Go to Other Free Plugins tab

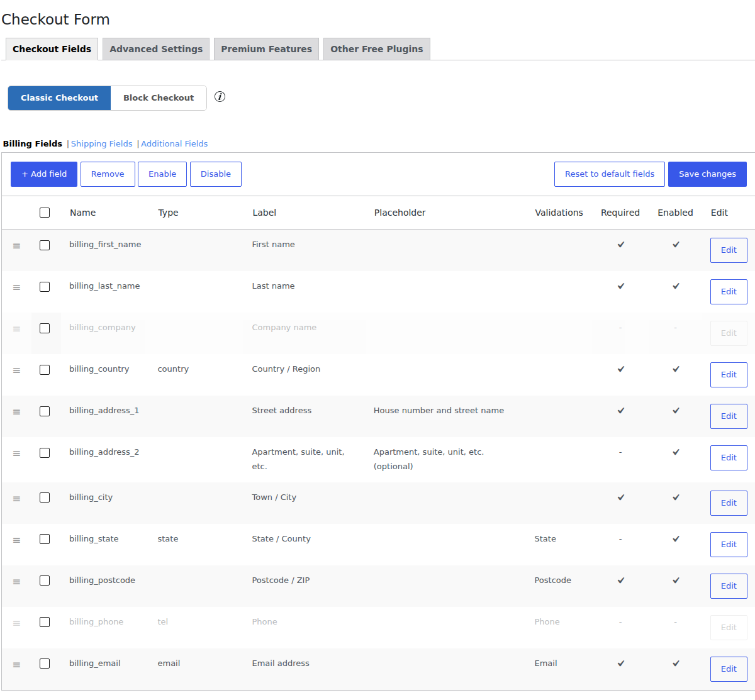(x=377, y=49)
